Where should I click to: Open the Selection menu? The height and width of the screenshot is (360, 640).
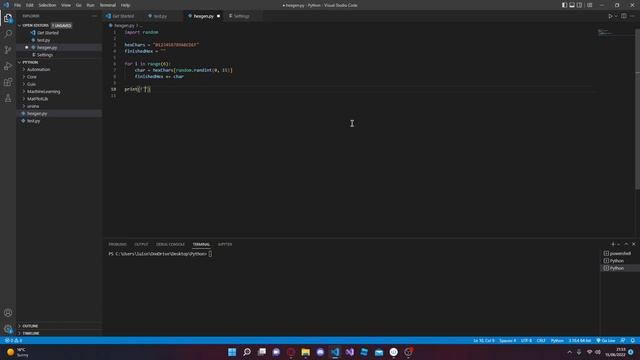47,5
